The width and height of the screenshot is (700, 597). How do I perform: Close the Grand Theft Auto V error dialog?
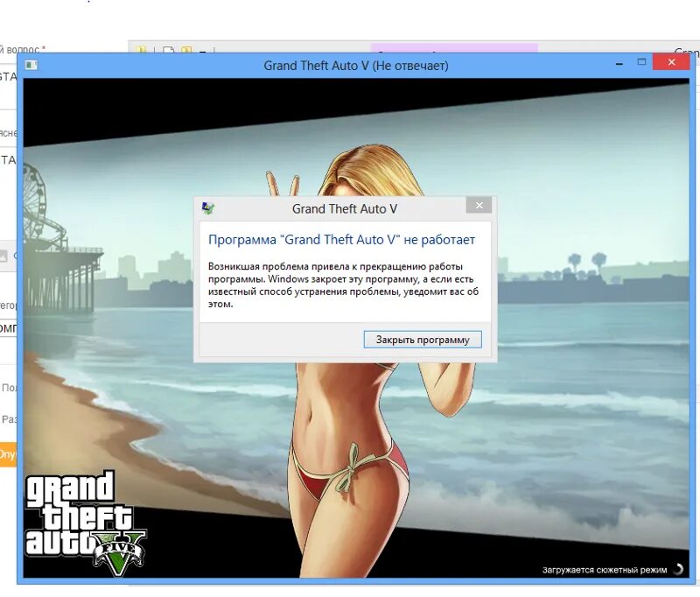(479, 206)
